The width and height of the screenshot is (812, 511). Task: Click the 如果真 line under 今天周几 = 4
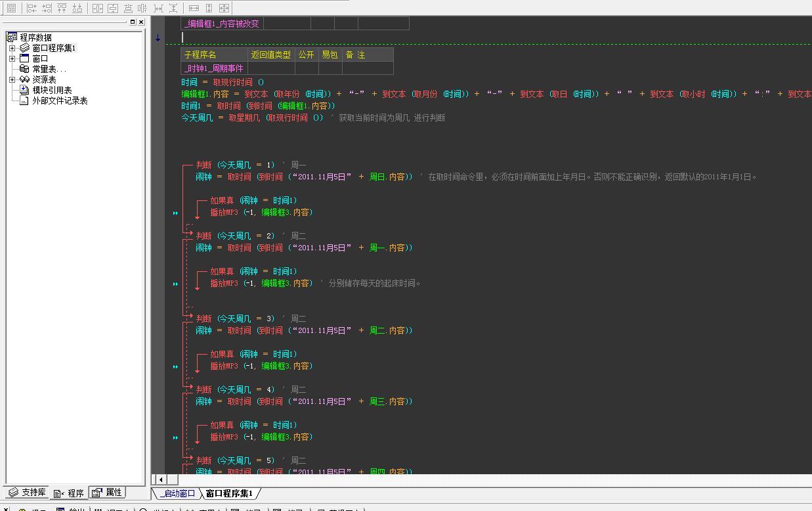point(253,425)
